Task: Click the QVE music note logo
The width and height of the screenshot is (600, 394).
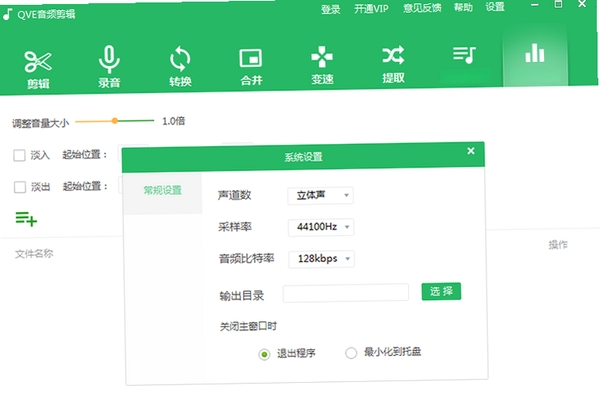Action: point(7,15)
